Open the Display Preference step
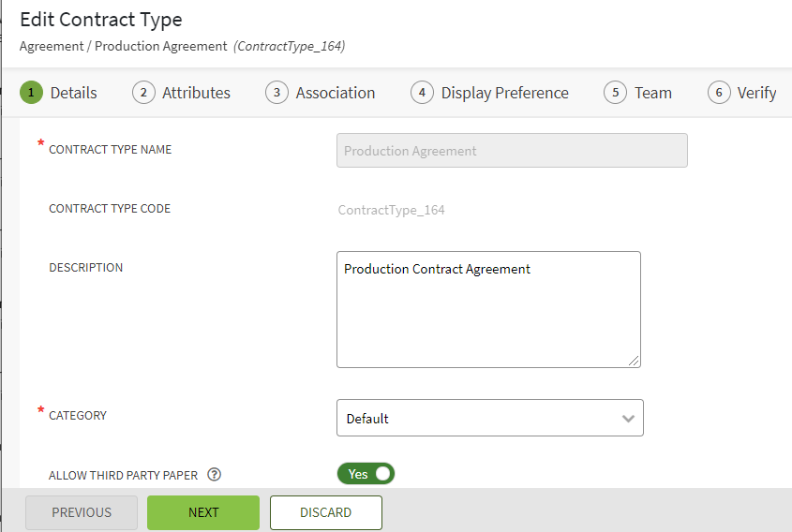792x532 pixels. tap(504, 93)
